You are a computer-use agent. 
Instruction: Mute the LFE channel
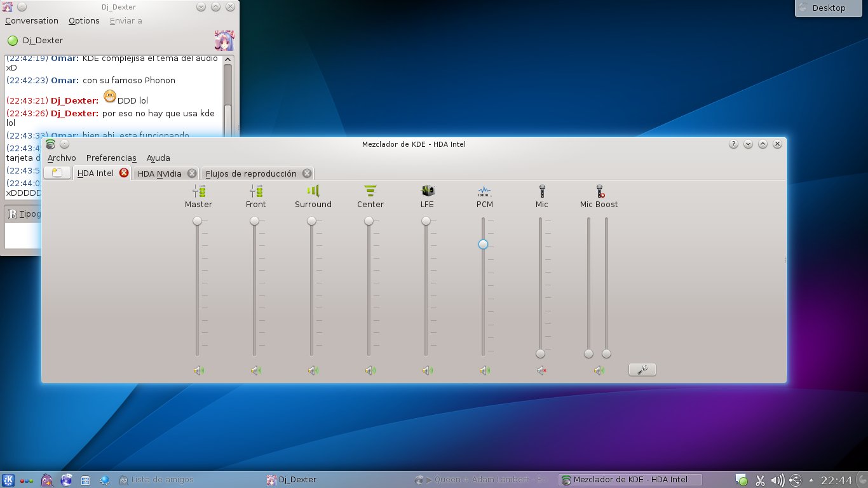(x=428, y=370)
